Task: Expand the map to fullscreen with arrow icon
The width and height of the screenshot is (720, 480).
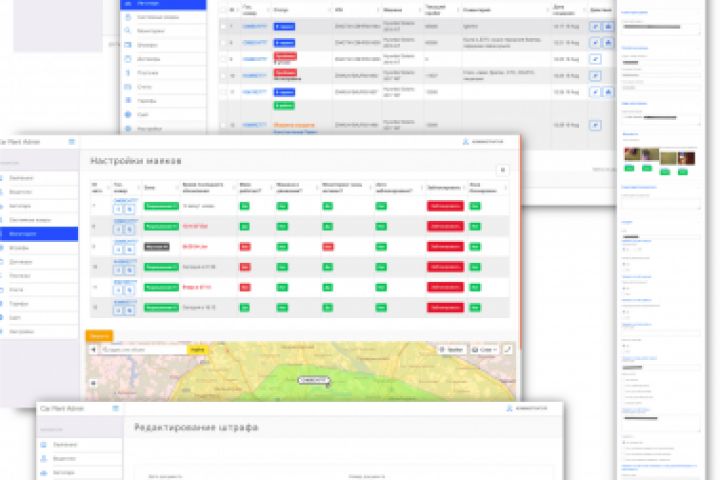Action: click(507, 350)
